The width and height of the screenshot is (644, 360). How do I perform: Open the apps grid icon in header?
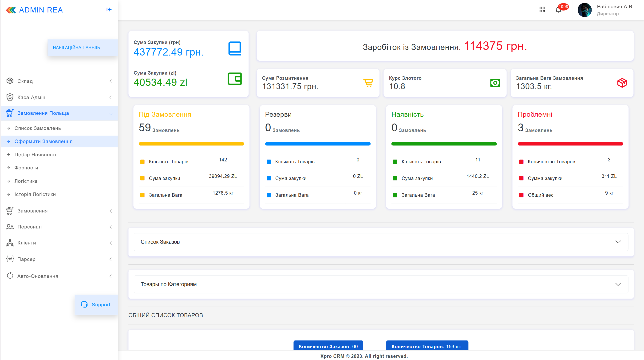click(542, 9)
